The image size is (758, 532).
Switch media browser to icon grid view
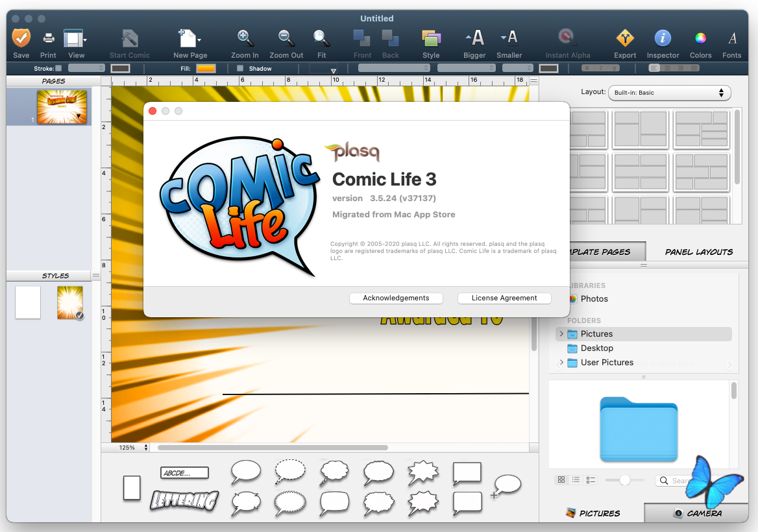[x=561, y=480]
